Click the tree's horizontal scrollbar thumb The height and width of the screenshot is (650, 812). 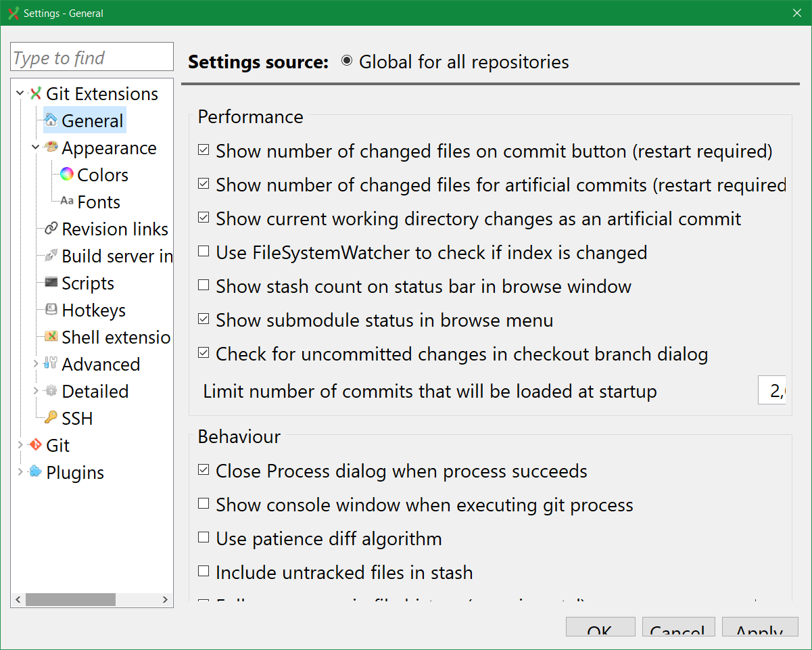(70, 599)
